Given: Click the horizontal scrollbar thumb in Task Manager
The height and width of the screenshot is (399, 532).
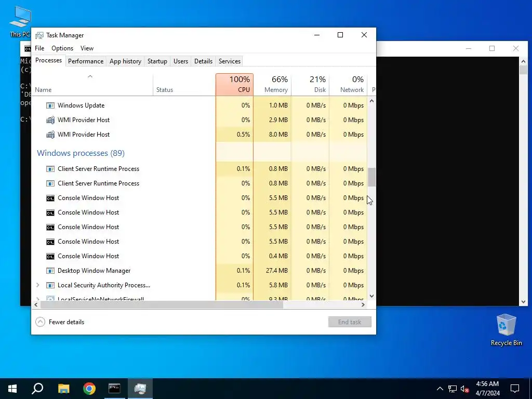Looking at the screenshot, I should (x=162, y=304).
